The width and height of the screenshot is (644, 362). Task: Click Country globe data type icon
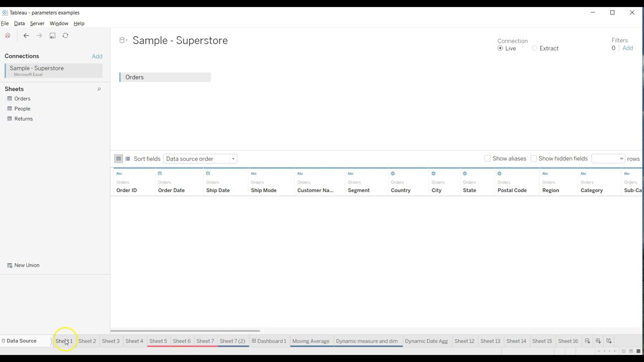coord(393,173)
